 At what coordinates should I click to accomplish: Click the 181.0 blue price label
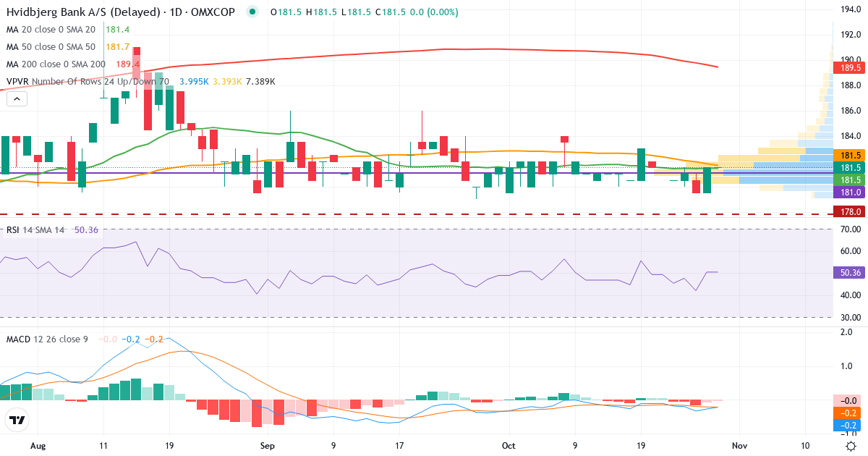851,192
